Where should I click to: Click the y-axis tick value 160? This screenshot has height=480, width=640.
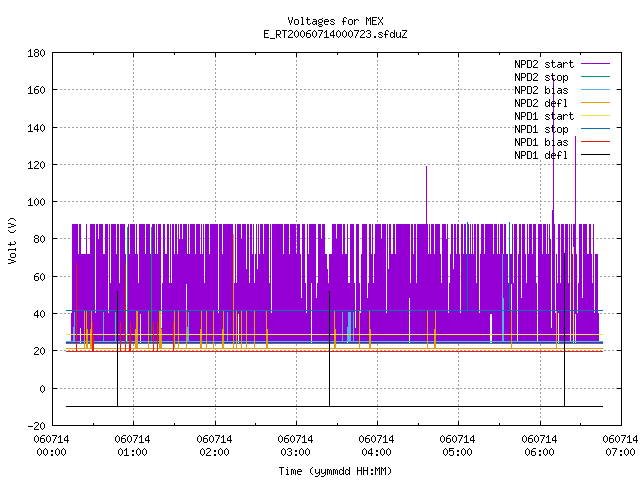click(x=36, y=90)
